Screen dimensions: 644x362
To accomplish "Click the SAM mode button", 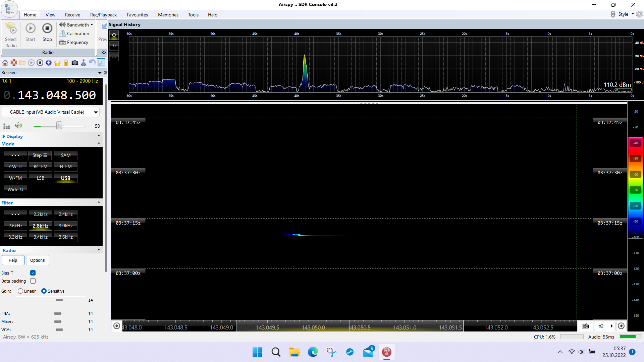I will 66,155.
